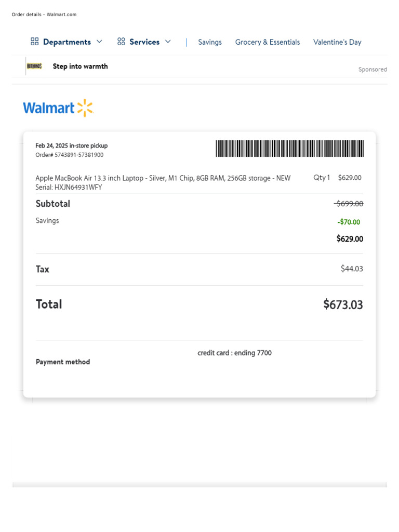Click the $673.03 total amount
The width and height of the screenshot is (399, 532).
343,304
